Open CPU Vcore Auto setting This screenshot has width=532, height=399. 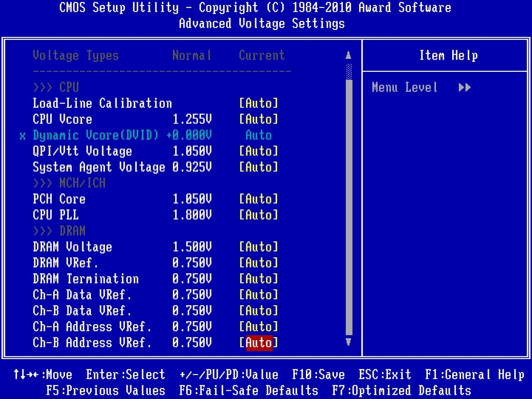point(258,119)
